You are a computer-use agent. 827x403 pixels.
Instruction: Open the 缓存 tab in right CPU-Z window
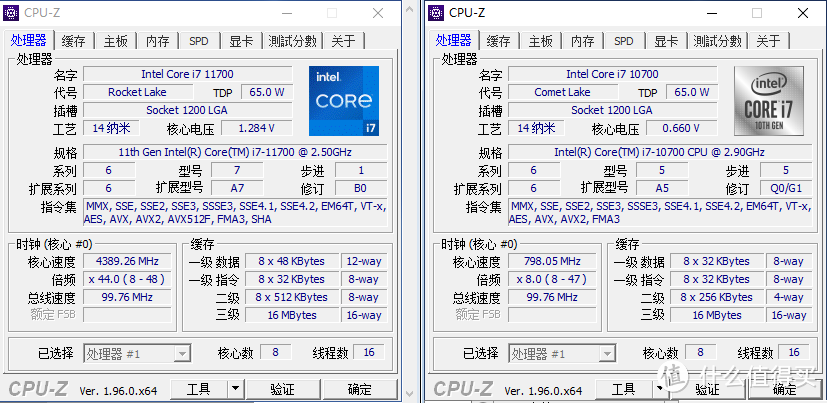[x=498, y=41]
